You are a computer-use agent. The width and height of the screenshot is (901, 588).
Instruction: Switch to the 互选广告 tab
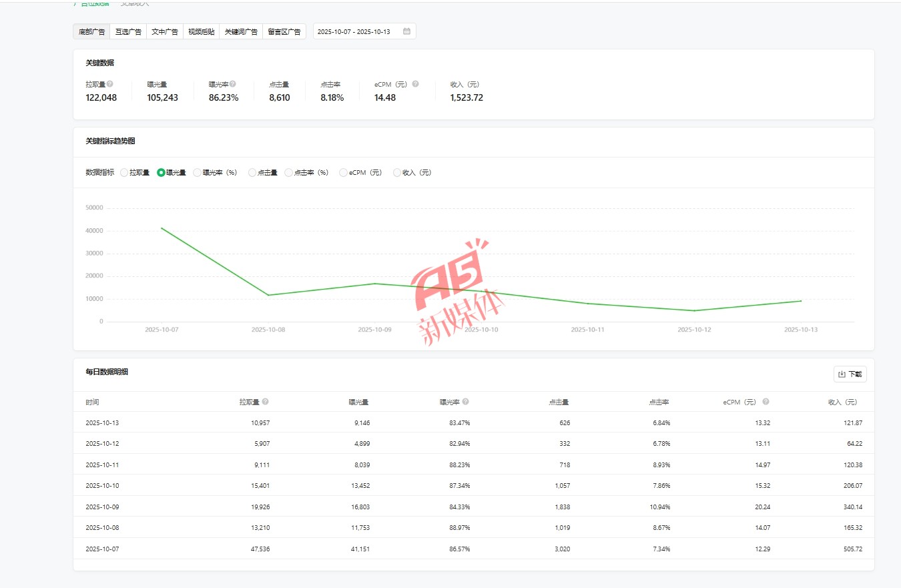(128, 31)
